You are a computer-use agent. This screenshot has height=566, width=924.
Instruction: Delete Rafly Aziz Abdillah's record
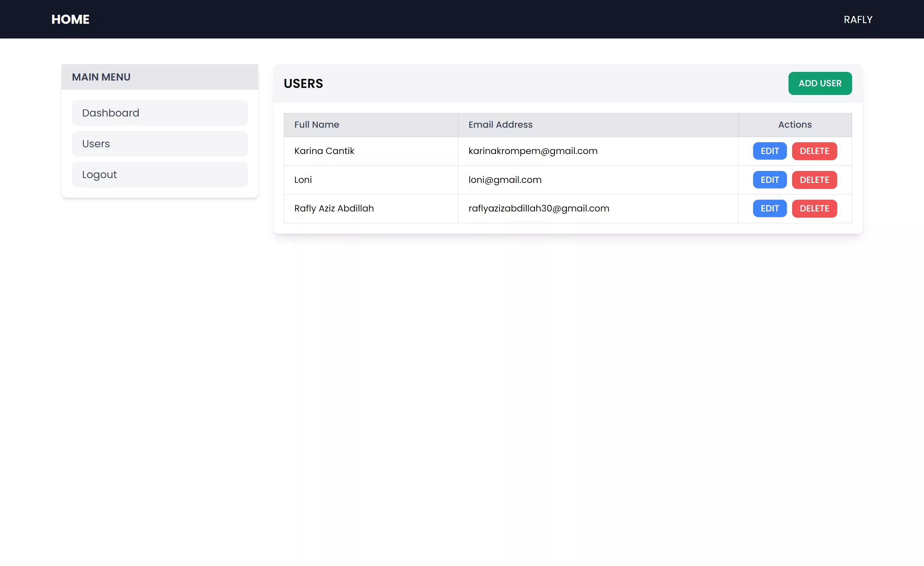coord(815,208)
